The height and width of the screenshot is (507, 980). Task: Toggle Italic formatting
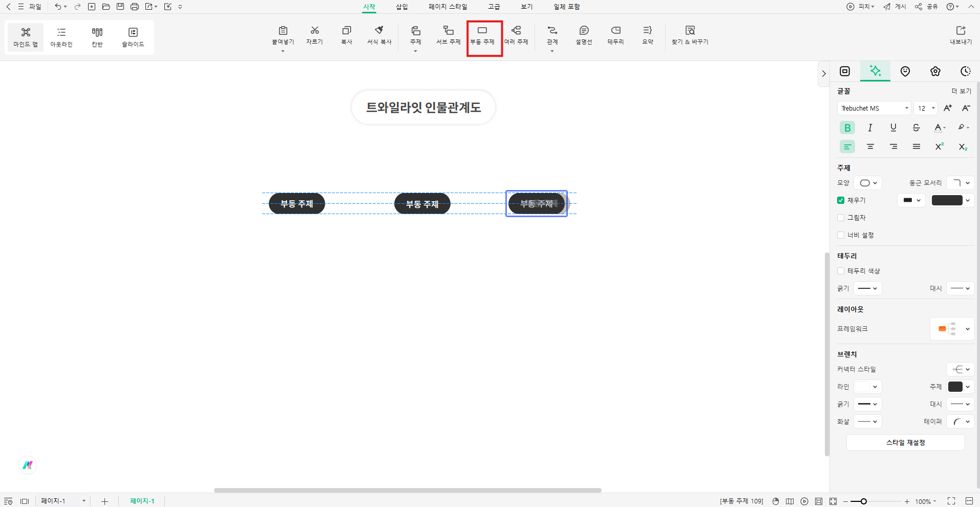tap(870, 128)
